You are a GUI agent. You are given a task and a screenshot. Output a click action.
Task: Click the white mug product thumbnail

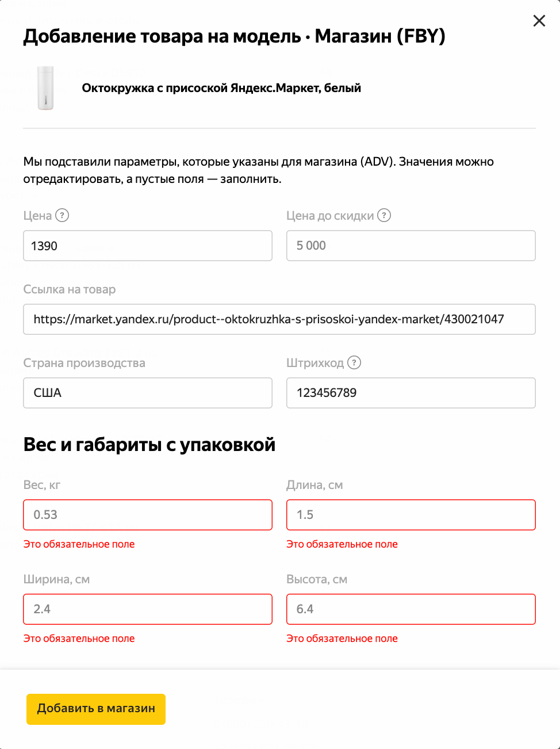45,88
